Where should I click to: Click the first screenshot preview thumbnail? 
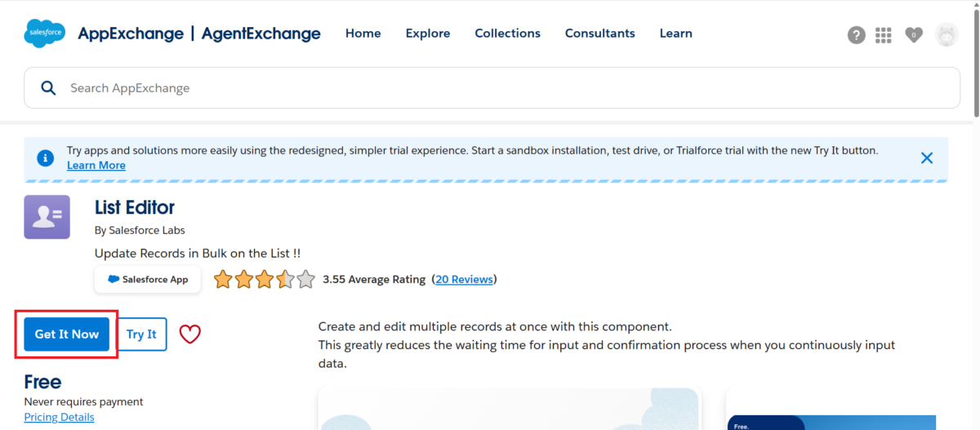click(509, 409)
